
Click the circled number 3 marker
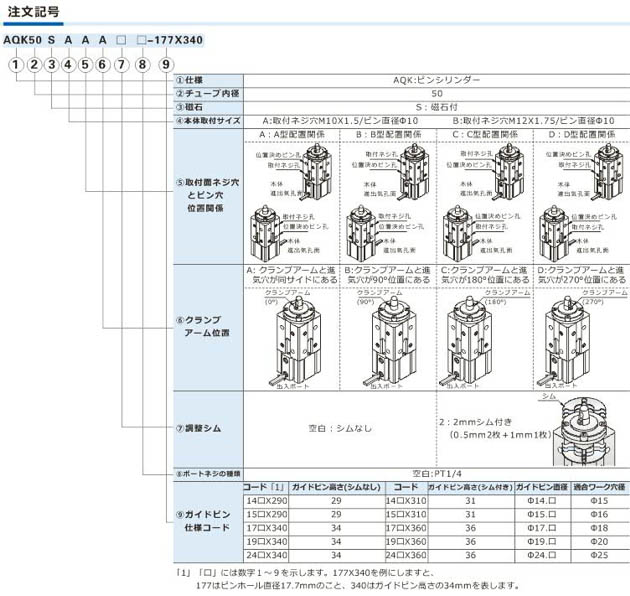pyautogui.click(x=51, y=64)
